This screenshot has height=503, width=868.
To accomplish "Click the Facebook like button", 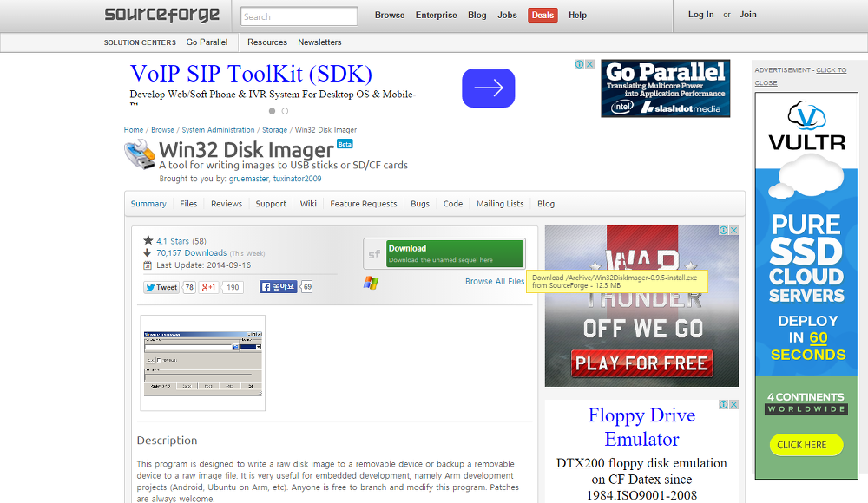I will click(x=279, y=287).
